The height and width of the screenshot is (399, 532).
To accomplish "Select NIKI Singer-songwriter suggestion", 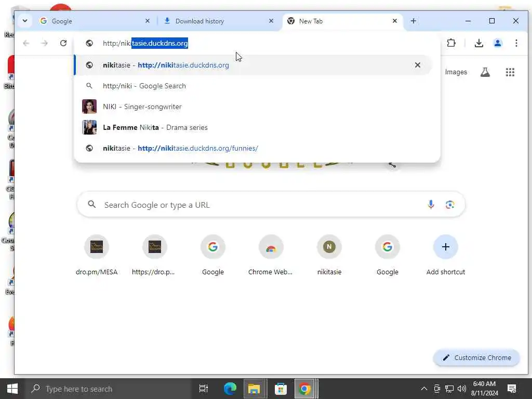I will click(253, 107).
